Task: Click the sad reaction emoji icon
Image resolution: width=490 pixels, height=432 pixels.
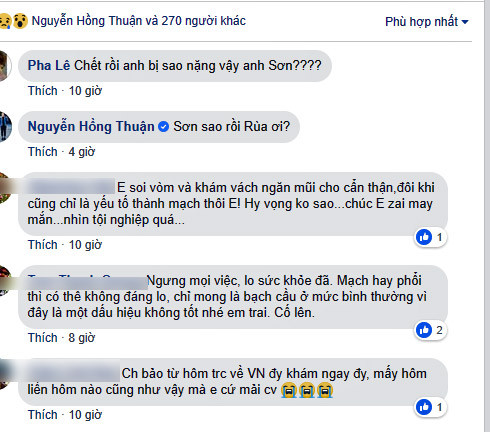Action: (5, 21)
